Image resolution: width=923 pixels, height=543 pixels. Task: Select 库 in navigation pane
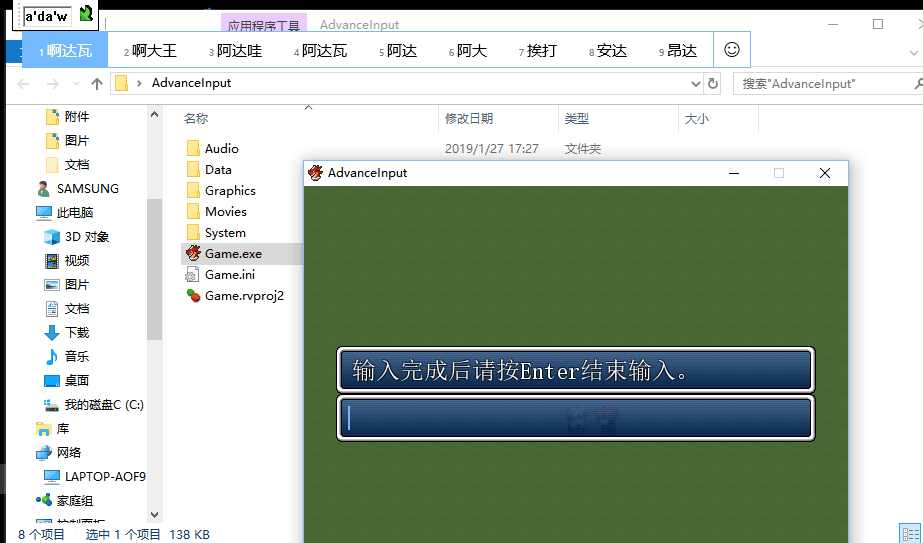tap(62, 429)
